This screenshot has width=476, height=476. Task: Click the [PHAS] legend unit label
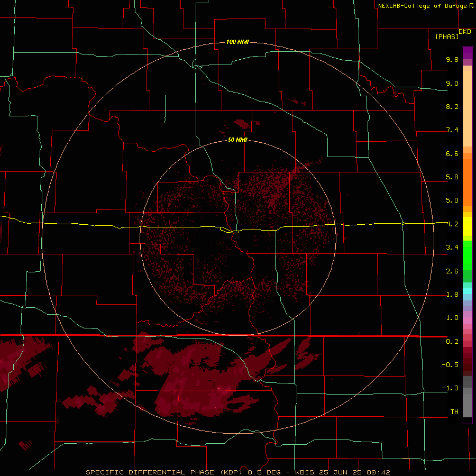click(x=447, y=36)
